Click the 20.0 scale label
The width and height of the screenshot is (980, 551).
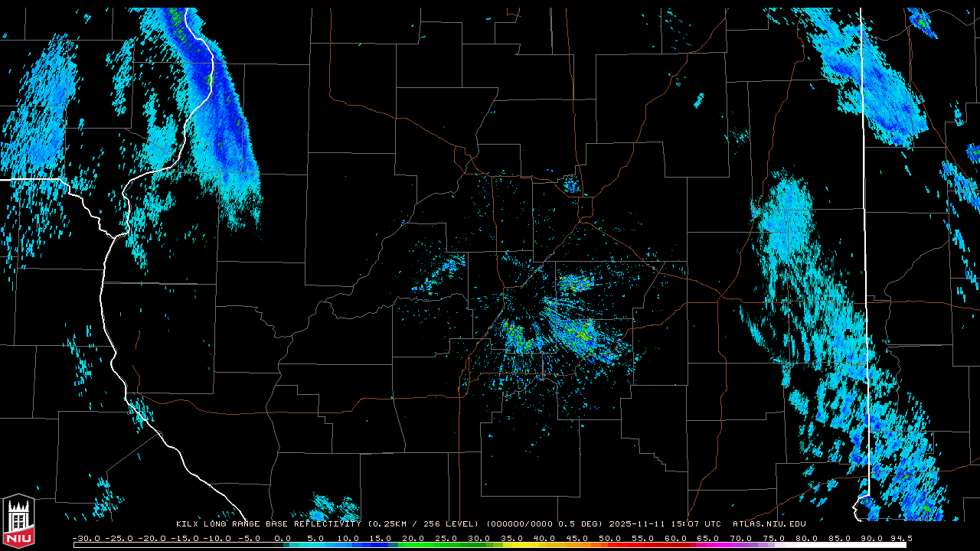(x=414, y=538)
